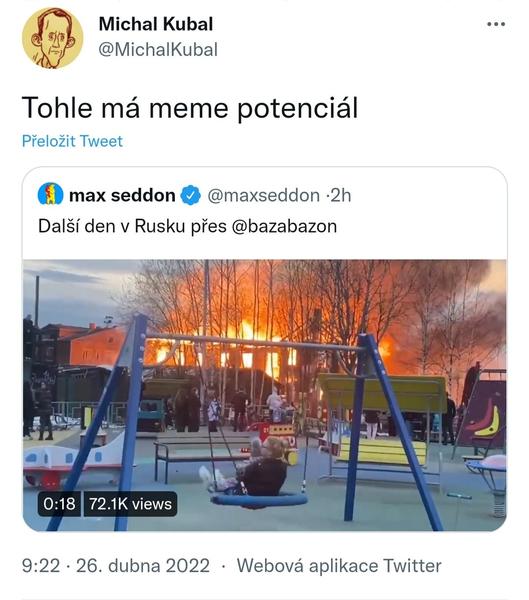Translate tweet via Přeložit Tweet link

pos(72,141)
